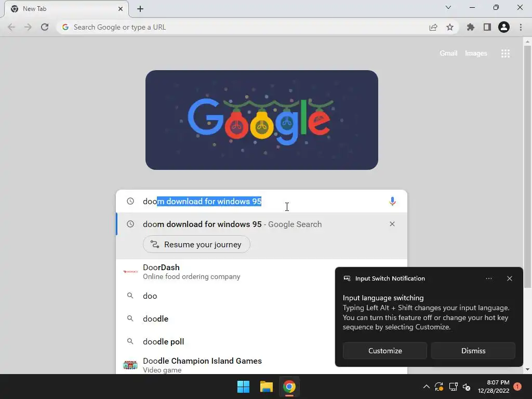
Task: Click the New Tab tab title
Action: (35, 9)
